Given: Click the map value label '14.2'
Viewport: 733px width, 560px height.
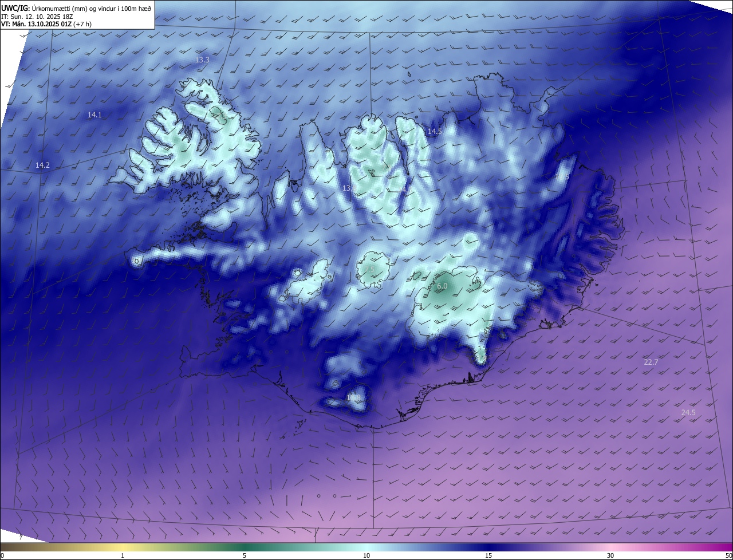Looking at the screenshot, I should (x=42, y=165).
